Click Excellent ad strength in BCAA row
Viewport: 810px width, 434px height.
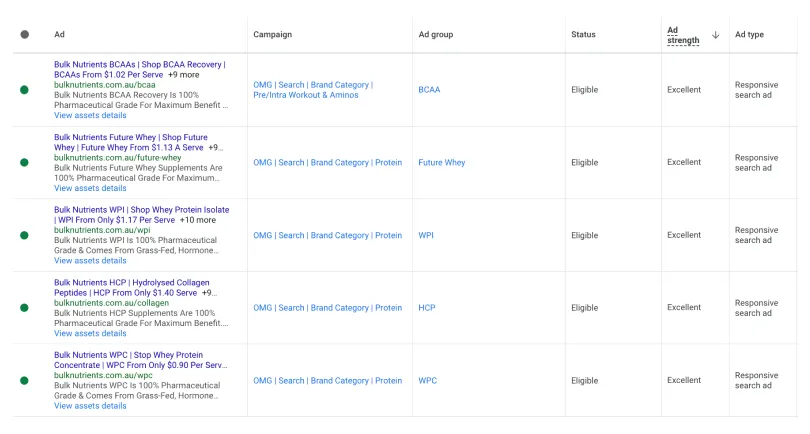684,90
